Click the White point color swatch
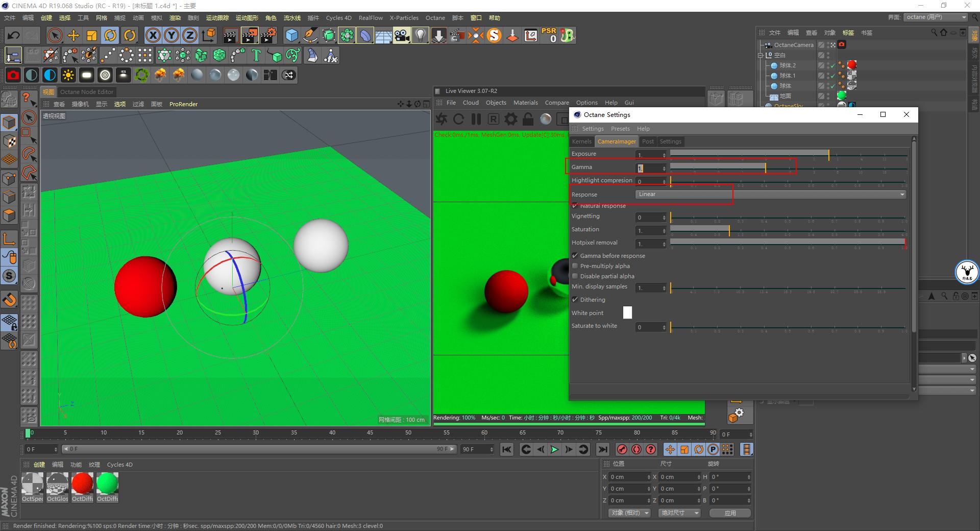 (627, 312)
